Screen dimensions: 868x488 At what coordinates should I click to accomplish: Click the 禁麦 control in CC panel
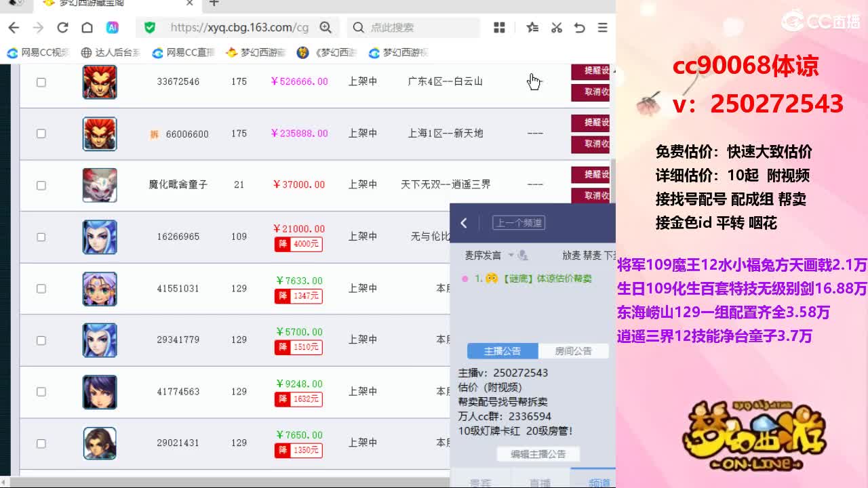(592, 256)
